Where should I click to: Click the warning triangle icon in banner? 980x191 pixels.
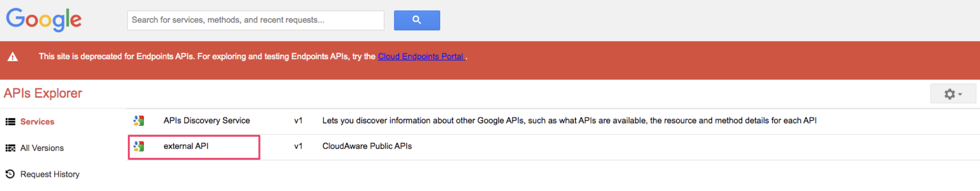pyautogui.click(x=12, y=57)
